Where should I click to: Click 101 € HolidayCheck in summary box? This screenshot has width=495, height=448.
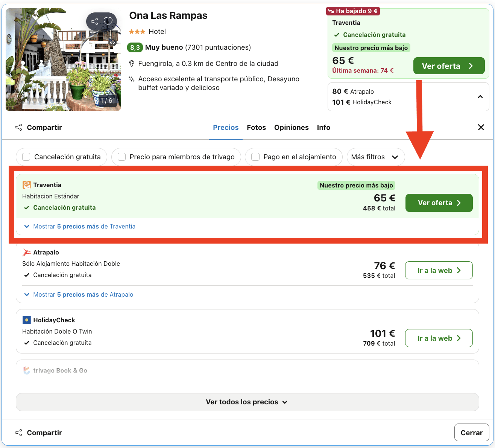coord(362,102)
